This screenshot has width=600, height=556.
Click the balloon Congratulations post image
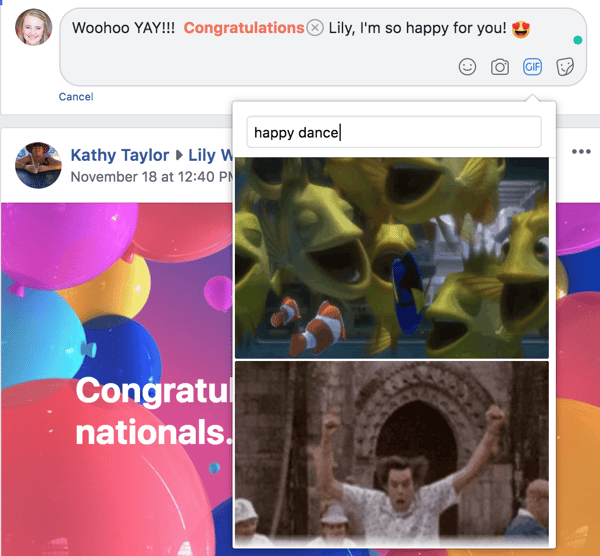(x=116, y=379)
